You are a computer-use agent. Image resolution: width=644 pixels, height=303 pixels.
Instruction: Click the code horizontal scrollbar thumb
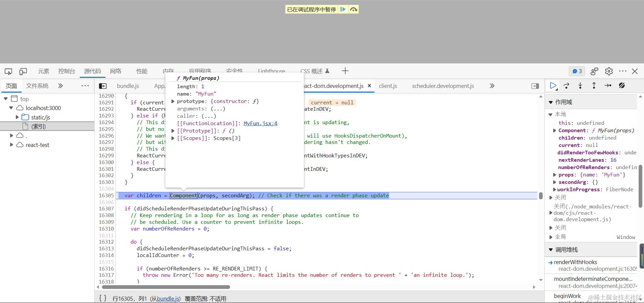click(x=166, y=287)
